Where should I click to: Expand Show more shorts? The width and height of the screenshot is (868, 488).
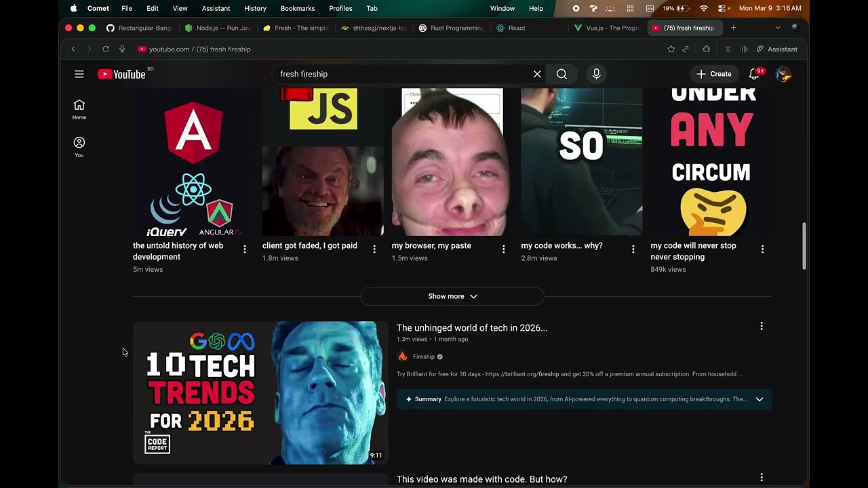pos(452,296)
